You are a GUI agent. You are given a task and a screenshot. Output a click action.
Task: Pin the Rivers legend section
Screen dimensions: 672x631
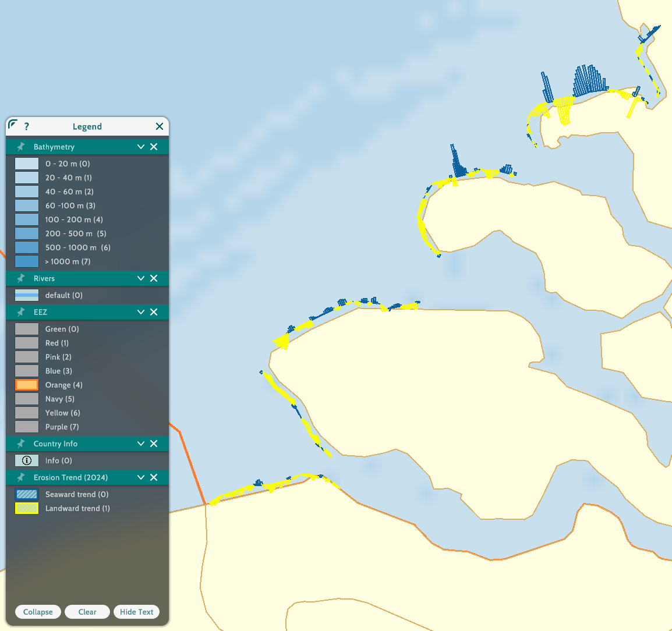[21, 278]
